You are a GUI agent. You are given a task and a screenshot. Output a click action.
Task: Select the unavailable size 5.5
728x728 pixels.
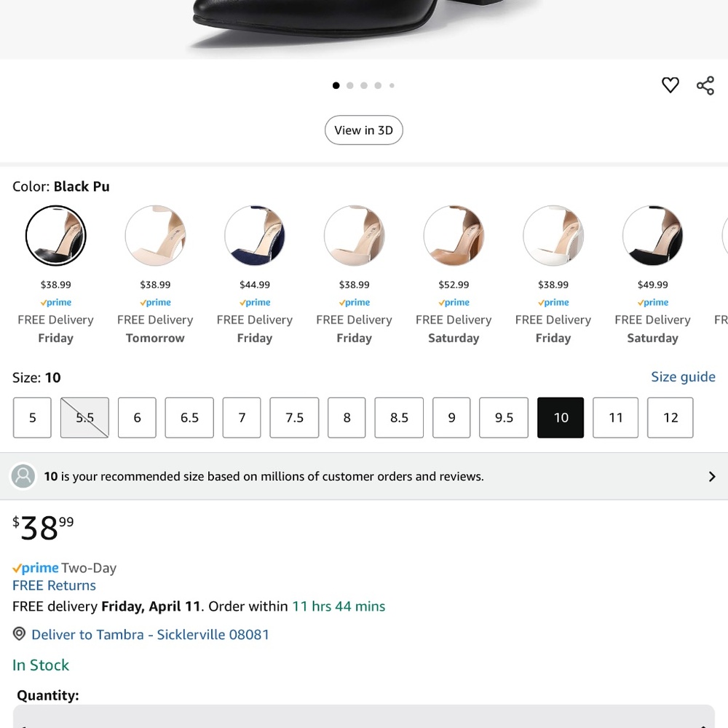tap(84, 417)
